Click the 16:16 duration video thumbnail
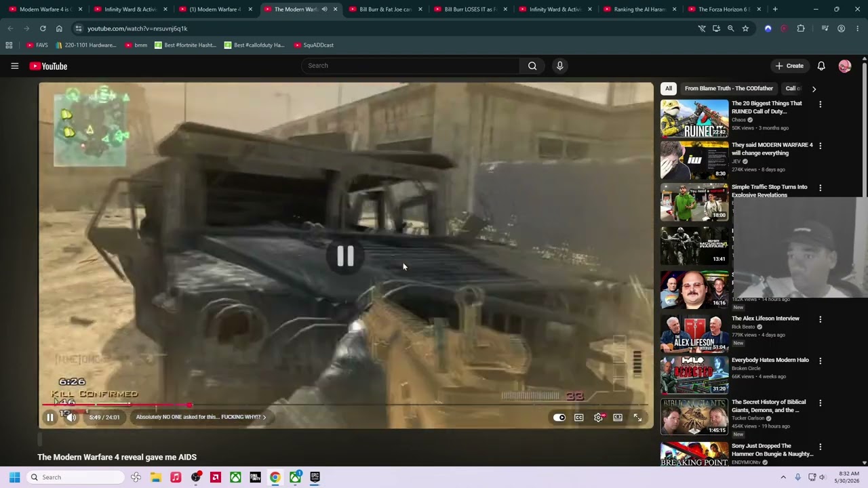This screenshot has height=488, width=868. pos(694,289)
